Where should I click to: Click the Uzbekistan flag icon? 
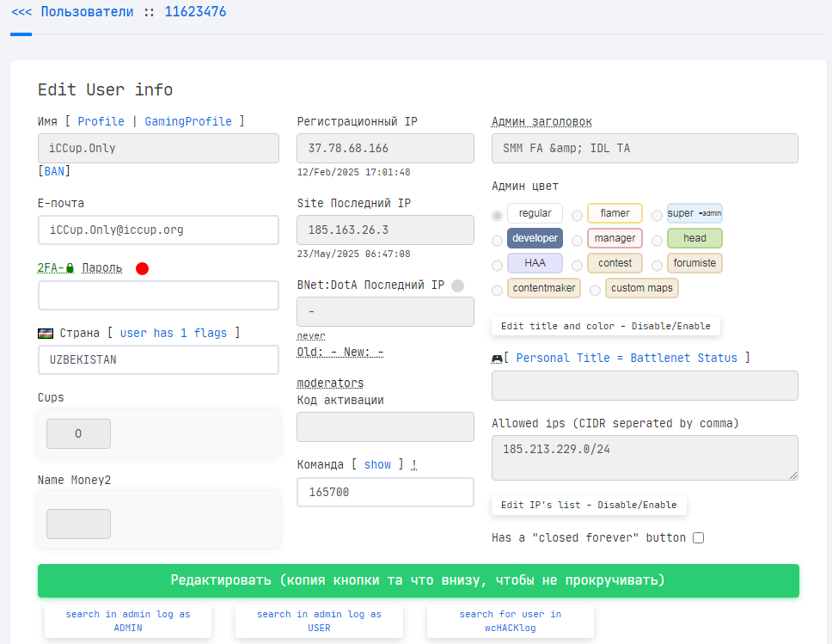(x=46, y=334)
